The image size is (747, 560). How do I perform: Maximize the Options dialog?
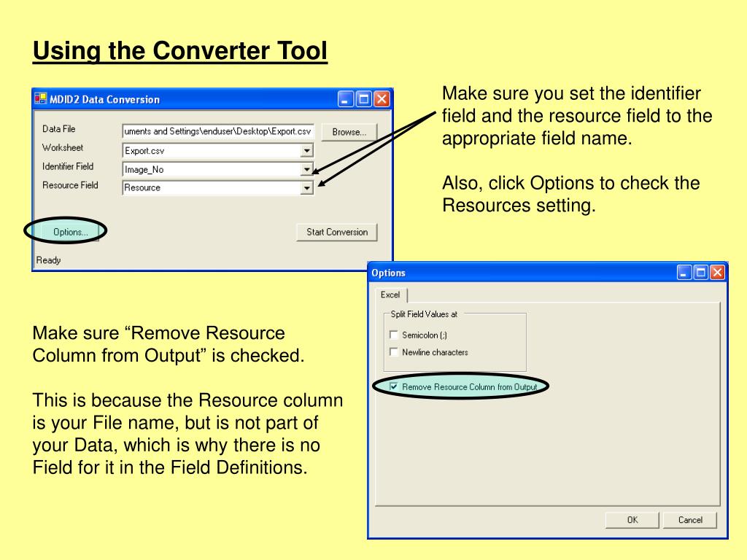tap(701, 273)
